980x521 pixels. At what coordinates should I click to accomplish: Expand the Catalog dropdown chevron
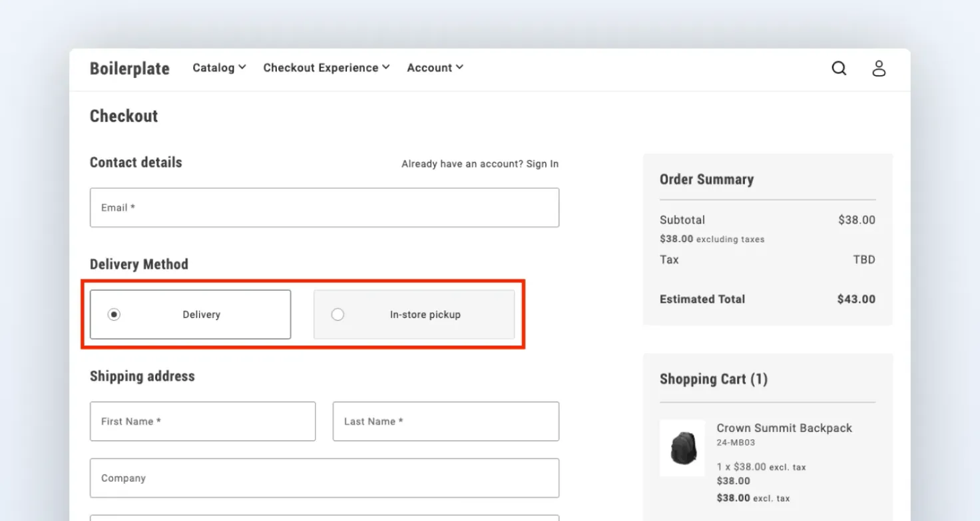[x=242, y=67]
